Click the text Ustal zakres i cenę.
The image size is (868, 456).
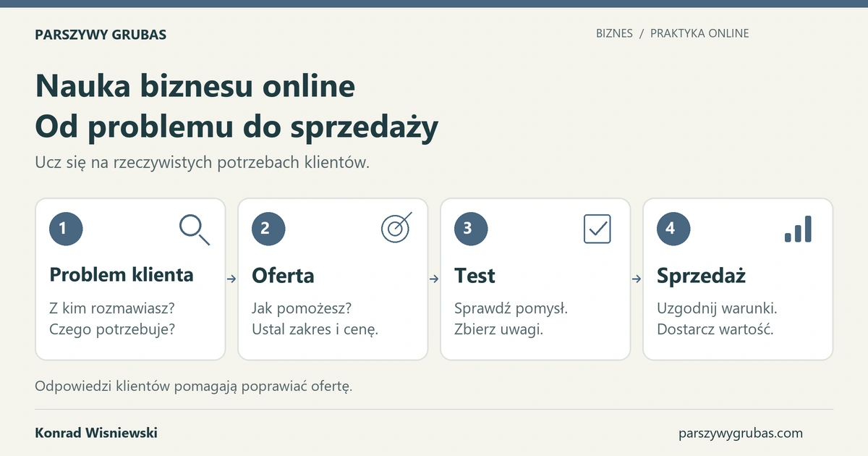tap(315, 330)
